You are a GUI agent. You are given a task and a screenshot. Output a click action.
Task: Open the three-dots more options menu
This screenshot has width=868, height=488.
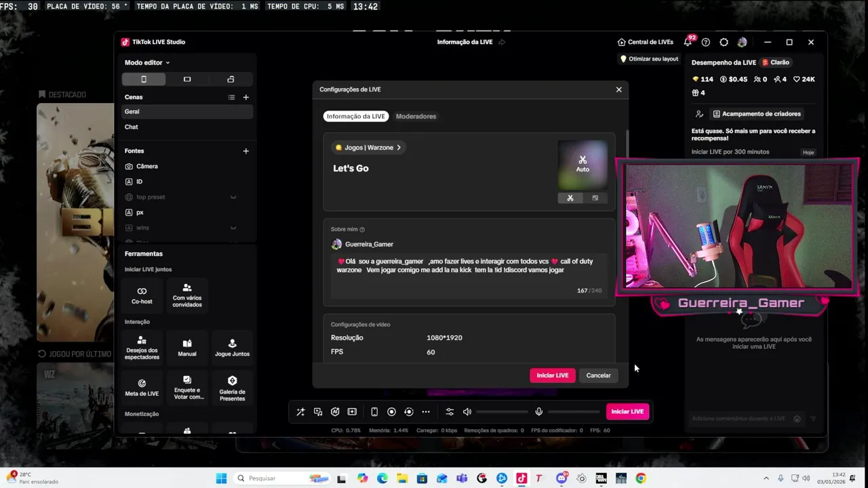[x=426, y=412]
